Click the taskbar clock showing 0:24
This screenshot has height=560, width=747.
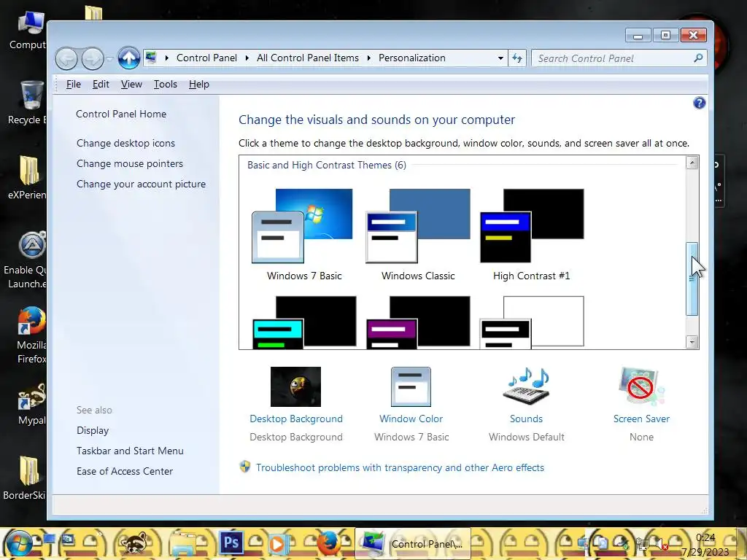[705, 544]
